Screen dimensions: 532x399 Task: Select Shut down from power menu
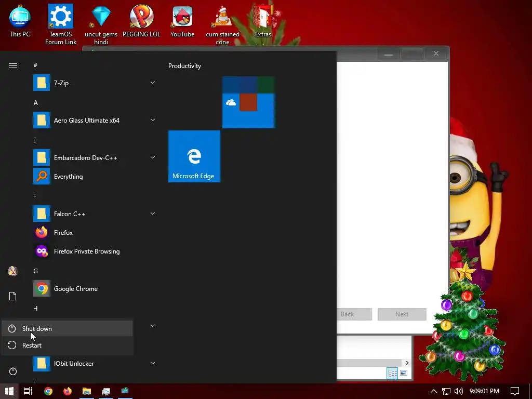pos(67,328)
